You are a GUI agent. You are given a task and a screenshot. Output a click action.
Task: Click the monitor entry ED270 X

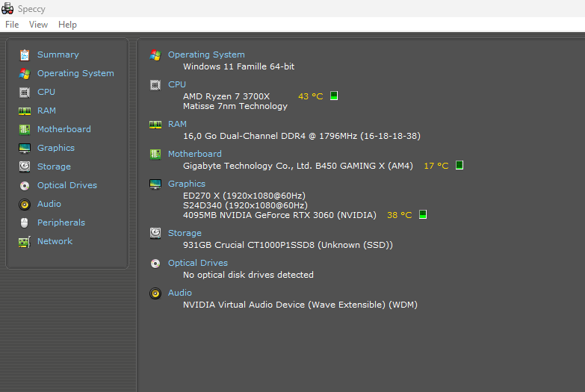pyautogui.click(x=244, y=196)
